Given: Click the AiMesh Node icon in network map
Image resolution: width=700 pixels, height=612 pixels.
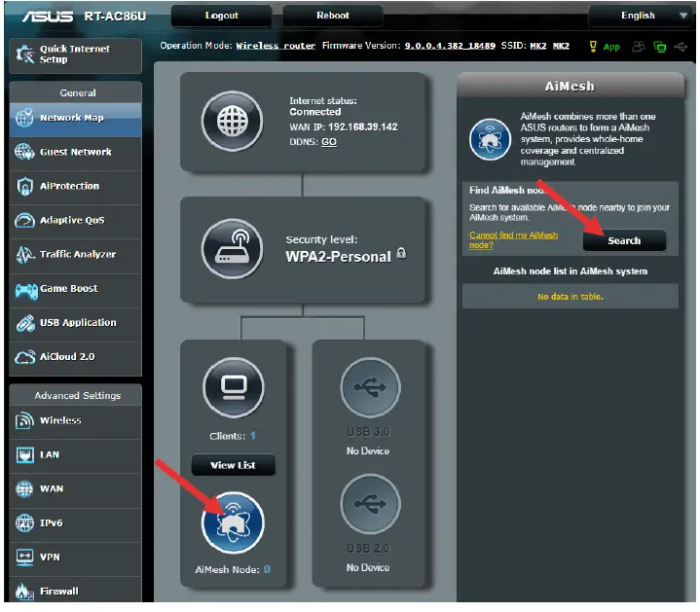Looking at the screenshot, I should 233,522.
